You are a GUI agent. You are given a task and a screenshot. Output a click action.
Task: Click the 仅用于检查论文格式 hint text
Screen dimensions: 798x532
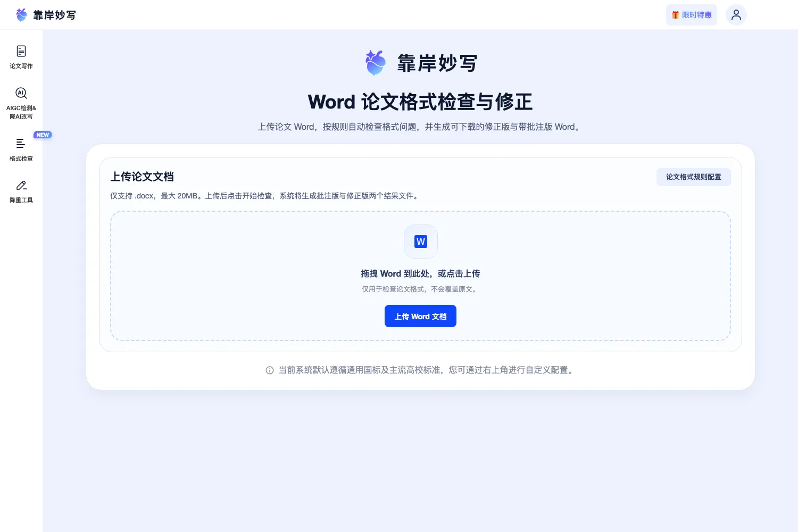[420, 289]
